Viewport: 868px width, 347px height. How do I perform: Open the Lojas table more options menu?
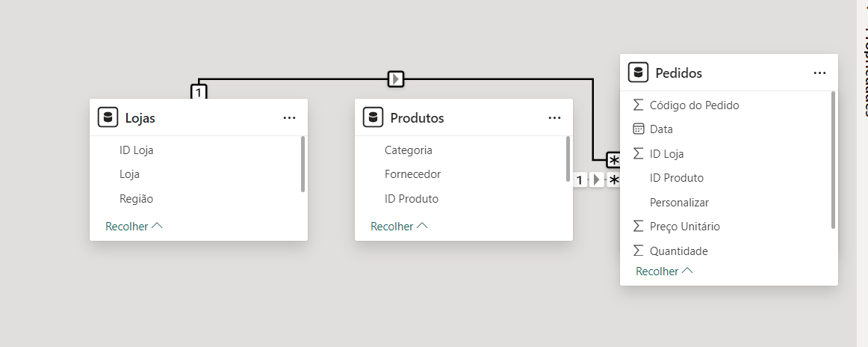[290, 118]
